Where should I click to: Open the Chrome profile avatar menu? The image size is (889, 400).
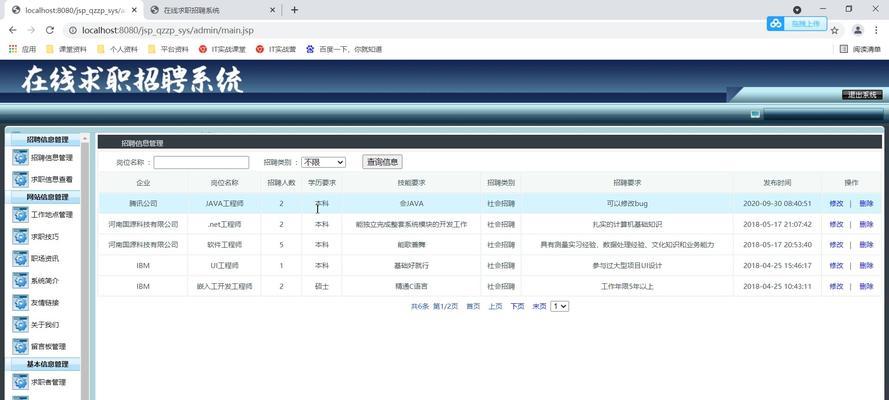point(858,30)
